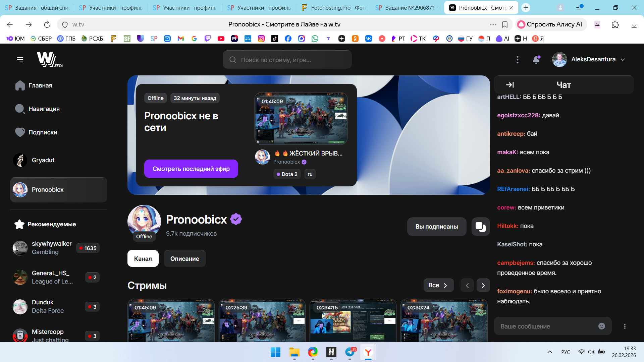Click the overlapping-squares icon beside the subscribe button

[480, 227]
